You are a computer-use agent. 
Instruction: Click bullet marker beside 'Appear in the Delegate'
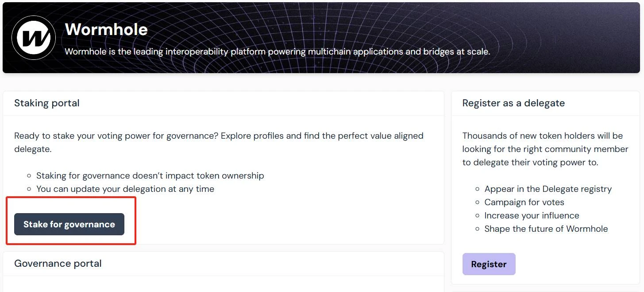click(x=477, y=189)
